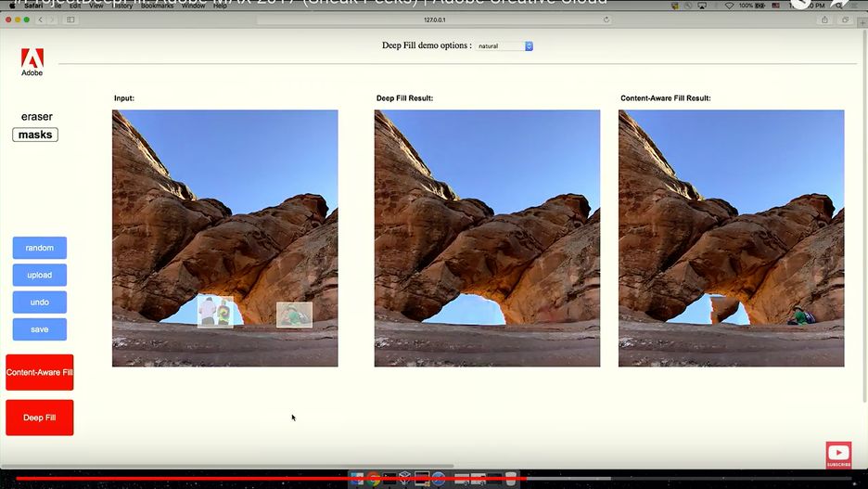This screenshot has height=489, width=868.
Task: Open Safari's share icon
Action: [824, 19]
